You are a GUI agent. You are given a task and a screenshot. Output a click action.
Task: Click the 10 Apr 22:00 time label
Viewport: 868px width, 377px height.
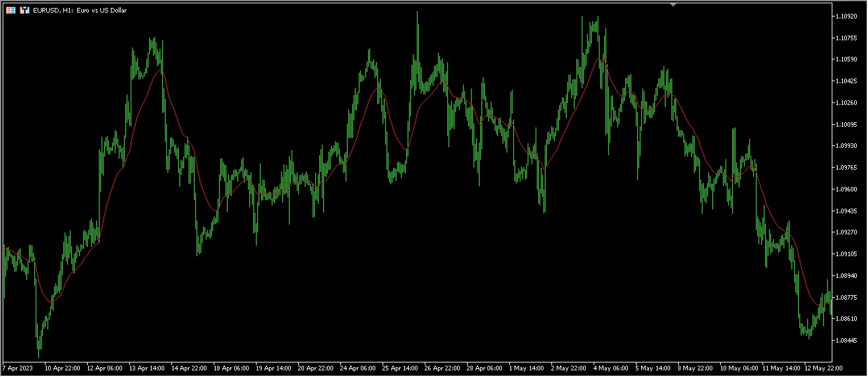pyautogui.click(x=63, y=368)
